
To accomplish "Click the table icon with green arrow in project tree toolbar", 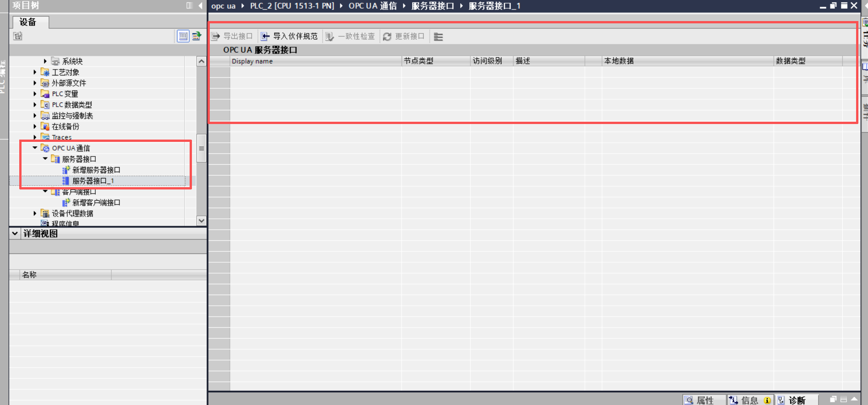I will click(x=197, y=36).
